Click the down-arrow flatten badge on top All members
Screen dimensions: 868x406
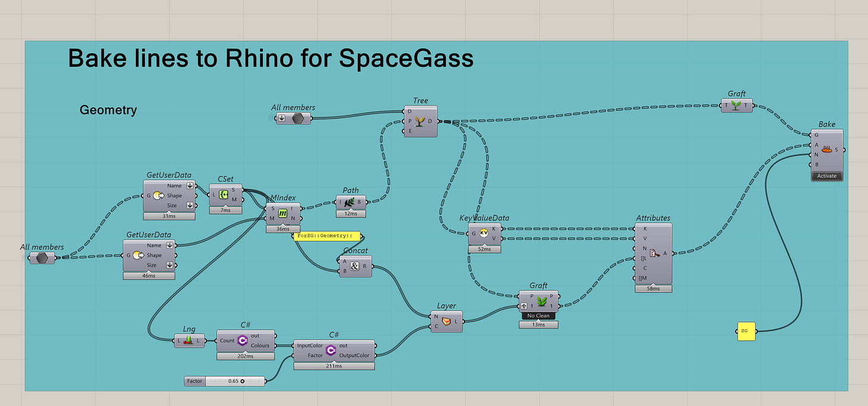(281, 118)
